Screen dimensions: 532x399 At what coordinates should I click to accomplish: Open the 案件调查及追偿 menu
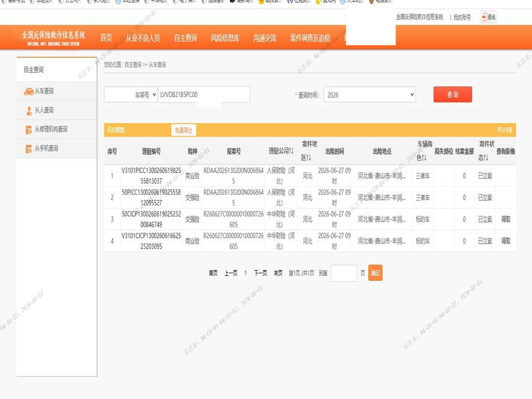point(310,38)
